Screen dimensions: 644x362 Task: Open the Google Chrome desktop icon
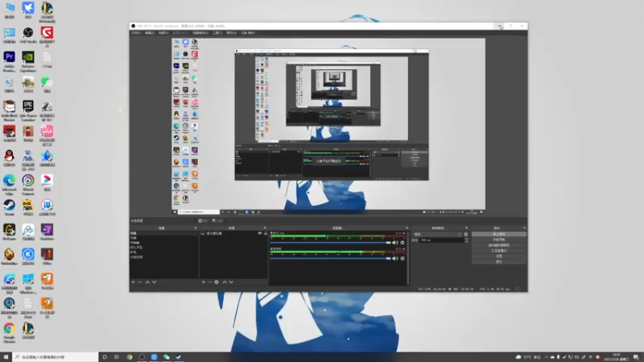(x=9, y=332)
